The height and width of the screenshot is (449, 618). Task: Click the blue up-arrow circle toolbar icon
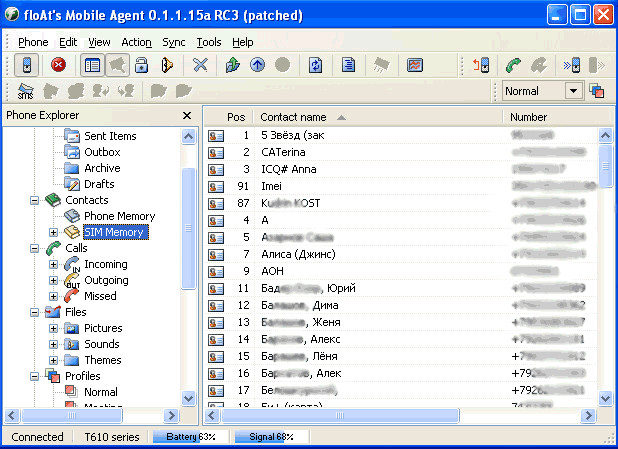(x=257, y=65)
